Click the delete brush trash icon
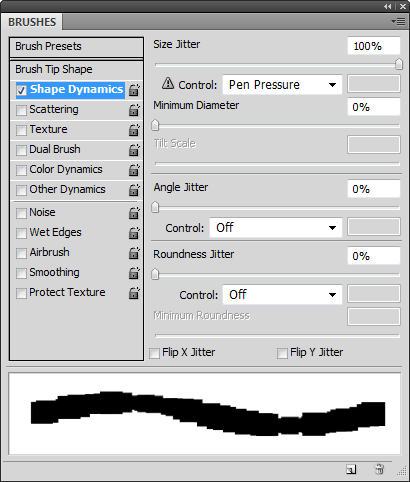Viewport: 410px width, 482px height. click(379, 469)
